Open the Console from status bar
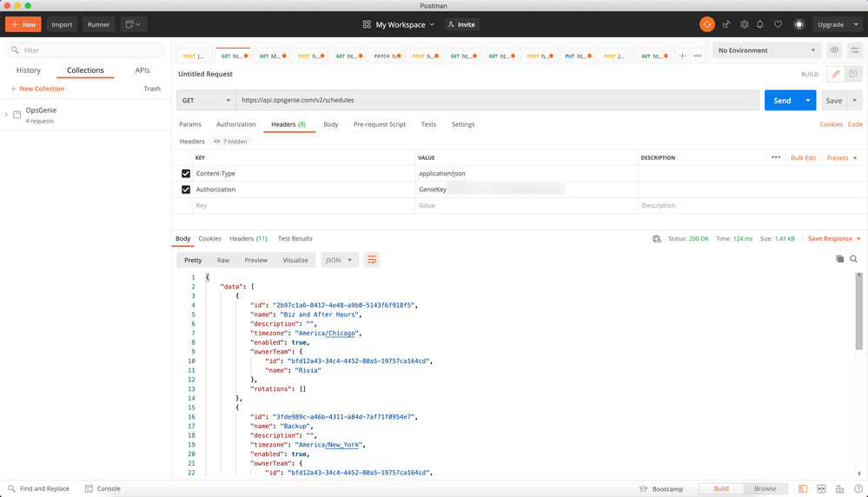Screen dimensions: 868x497 click(x=103, y=488)
